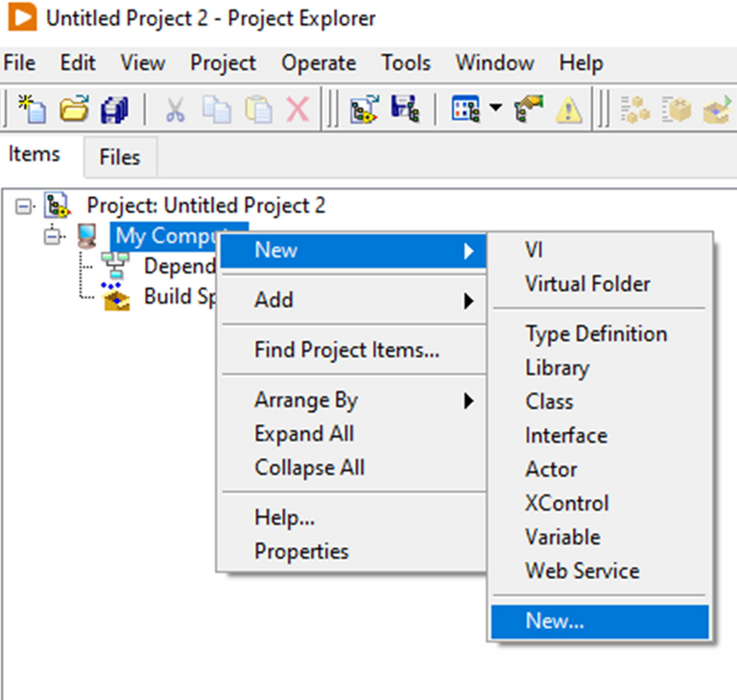Select XControl from the New submenu
This screenshot has width=737, height=700.
pyautogui.click(x=600, y=503)
